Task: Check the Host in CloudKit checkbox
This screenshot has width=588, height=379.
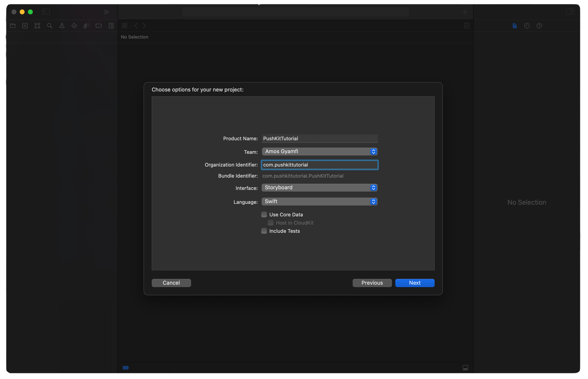Action: [x=270, y=223]
